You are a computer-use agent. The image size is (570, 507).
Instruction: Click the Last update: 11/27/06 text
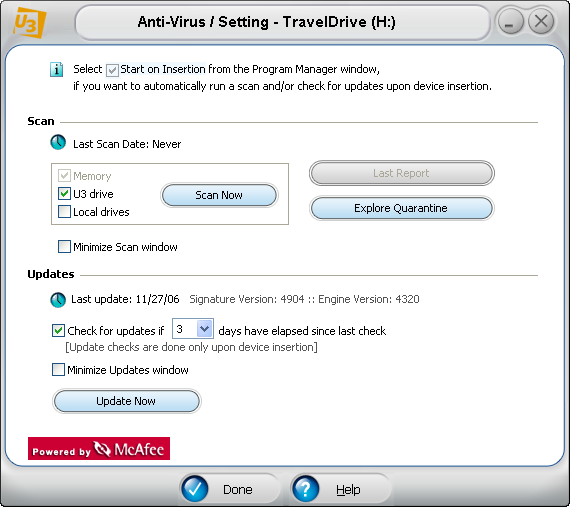pos(125,299)
